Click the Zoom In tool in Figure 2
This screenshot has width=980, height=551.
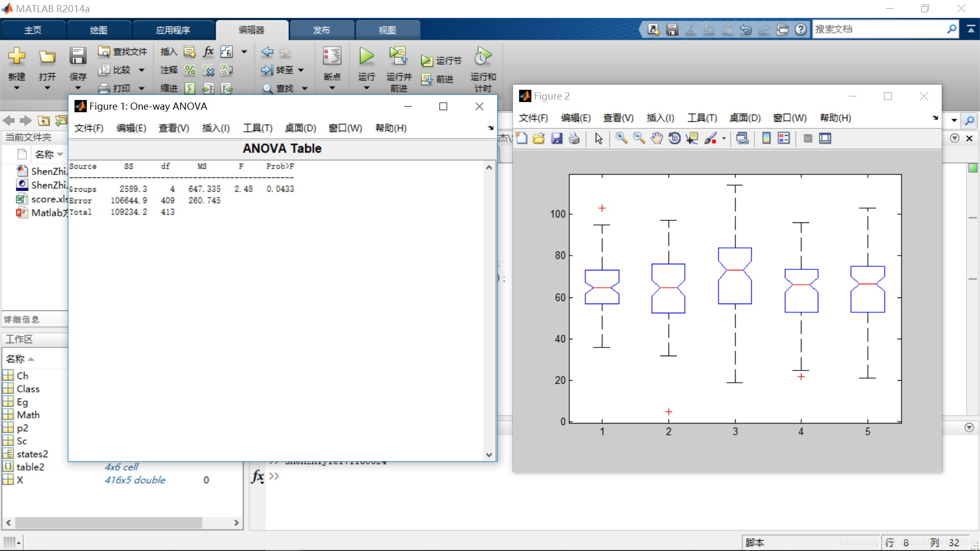coord(621,138)
